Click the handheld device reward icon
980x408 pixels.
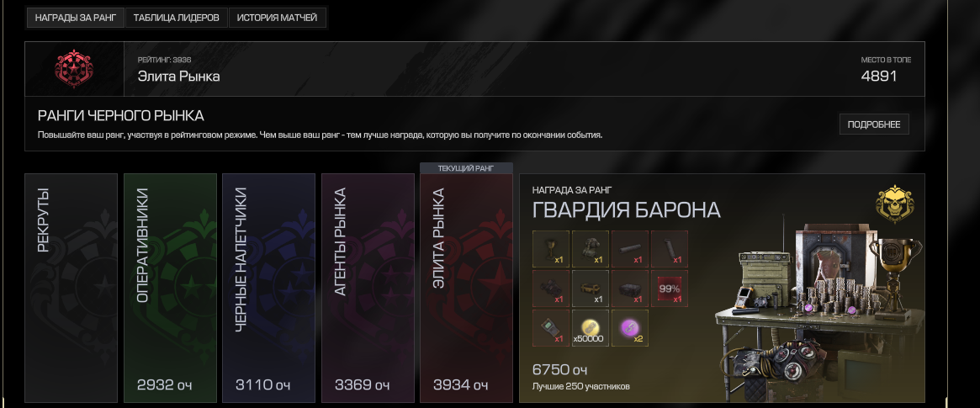click(551, 327)
